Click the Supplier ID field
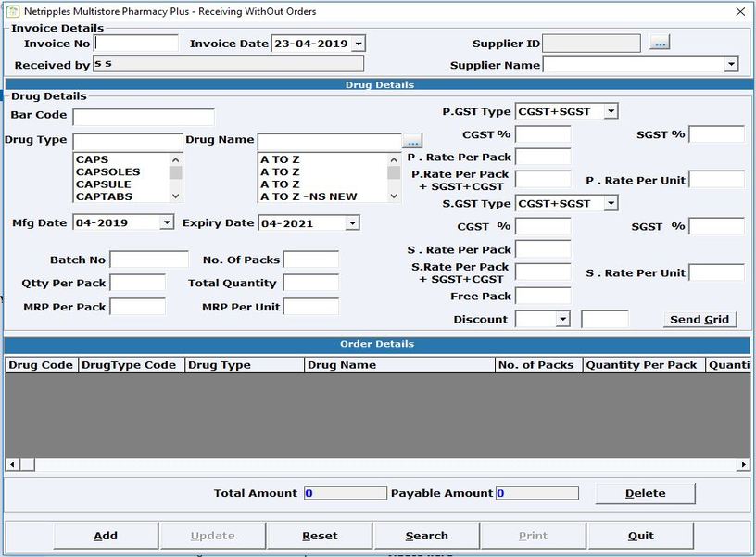 (592, 44)
